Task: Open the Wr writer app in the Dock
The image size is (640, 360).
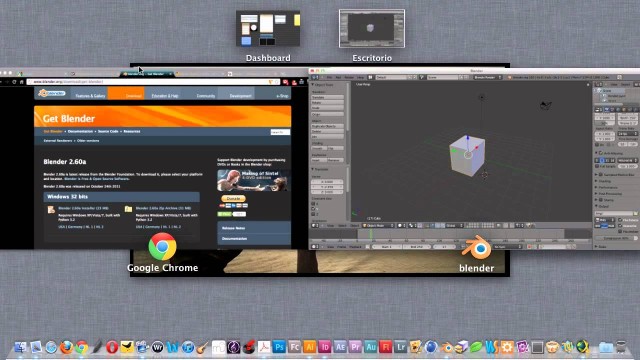Action: [x=158, y=347]
